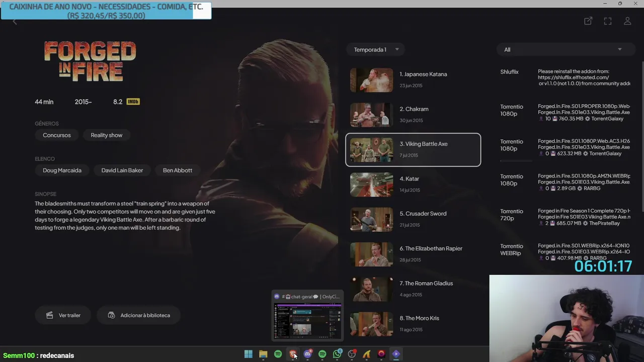Open File Explorer from the taskbar
Image resolution: width=644 pixels, height=362 pixels.
(x=263, y=354)
